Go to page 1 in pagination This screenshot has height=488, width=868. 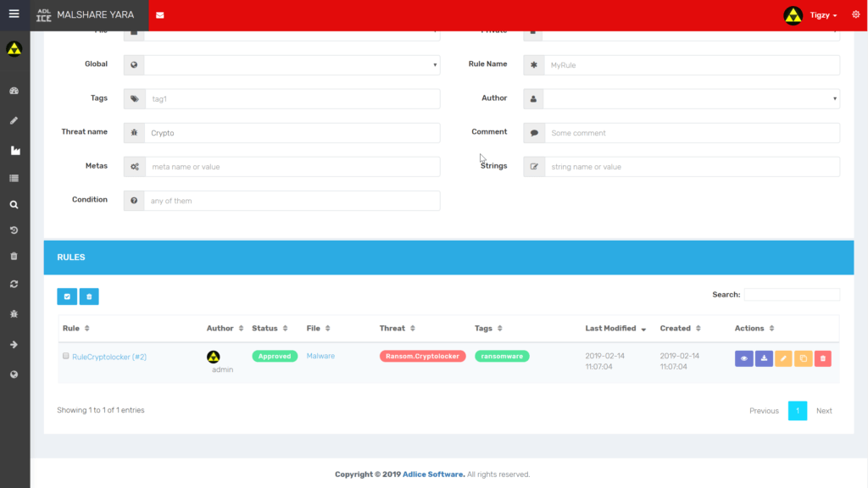tap(797, 411)
